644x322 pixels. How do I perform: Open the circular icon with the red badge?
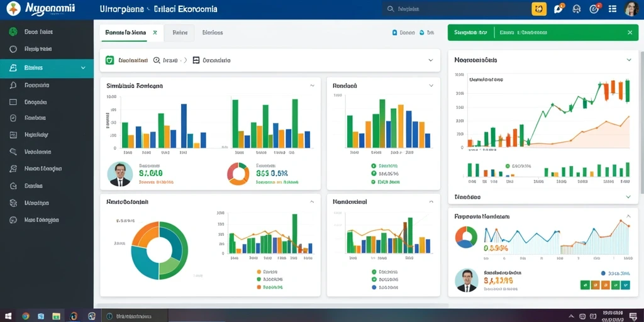594,9
